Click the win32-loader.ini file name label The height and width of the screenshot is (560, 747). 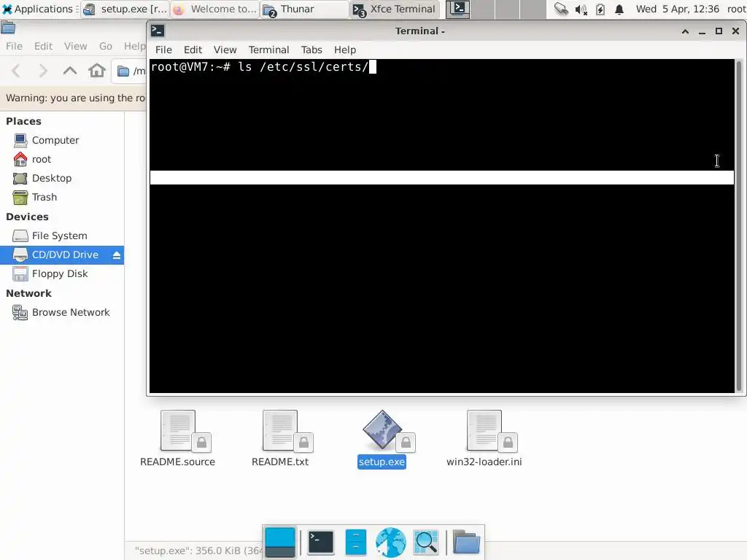(484, 462)
